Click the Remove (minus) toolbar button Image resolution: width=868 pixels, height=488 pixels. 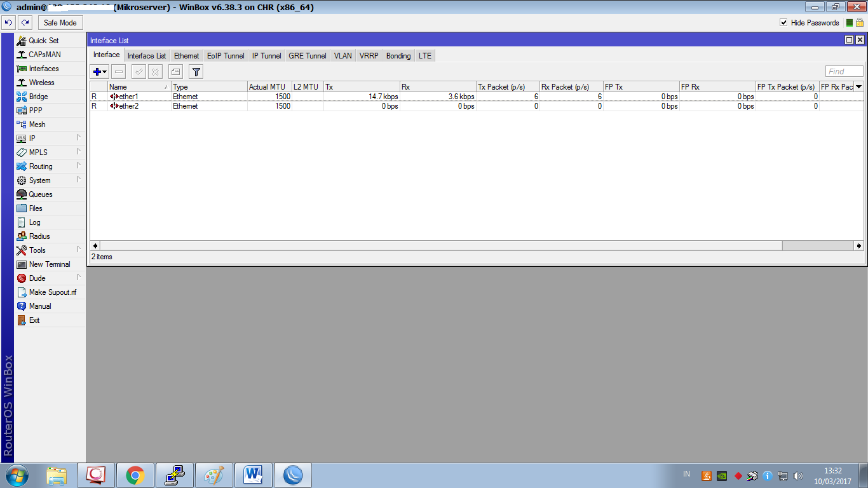pos(119,72)
